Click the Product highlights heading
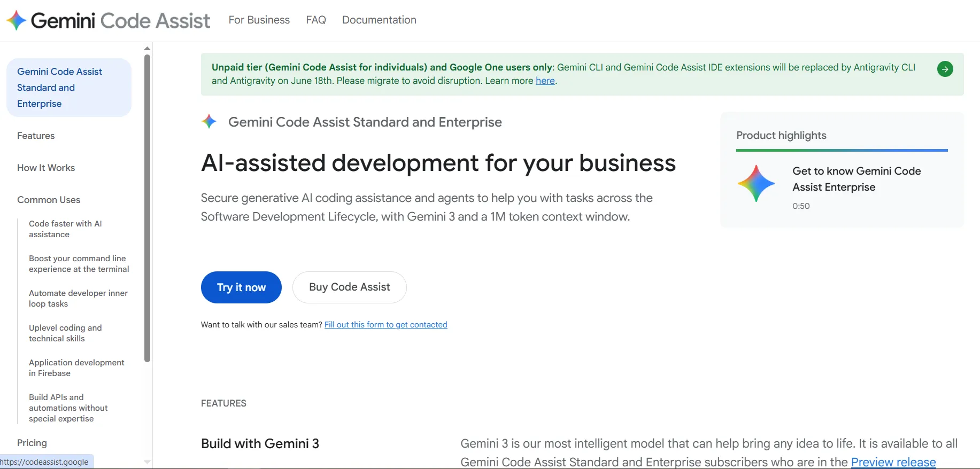This screenshot has height=469, width=980. (x=781, y=135)
